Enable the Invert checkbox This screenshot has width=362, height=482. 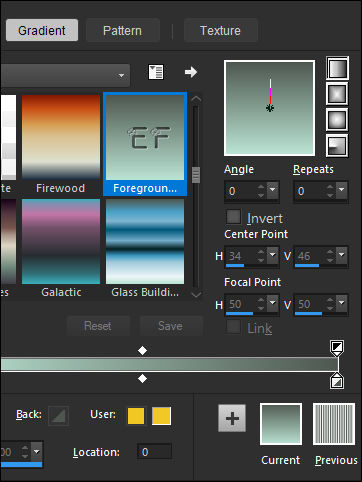[x=233, y=217]
